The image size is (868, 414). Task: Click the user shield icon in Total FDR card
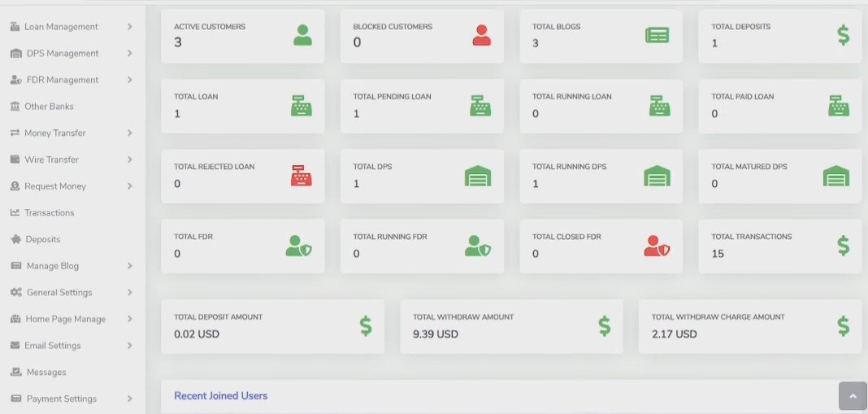pyautogui.click(x=299, y=246)
